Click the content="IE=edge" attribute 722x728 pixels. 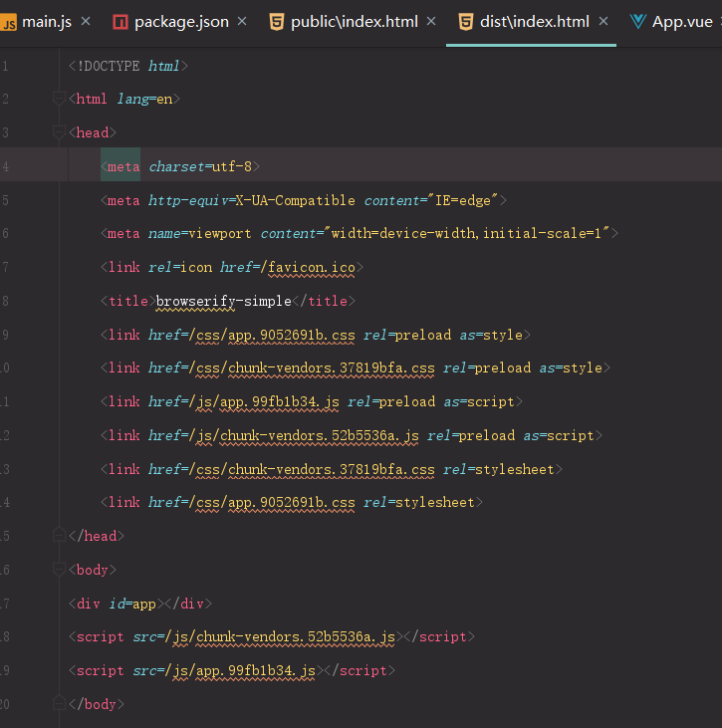point(431,200)
